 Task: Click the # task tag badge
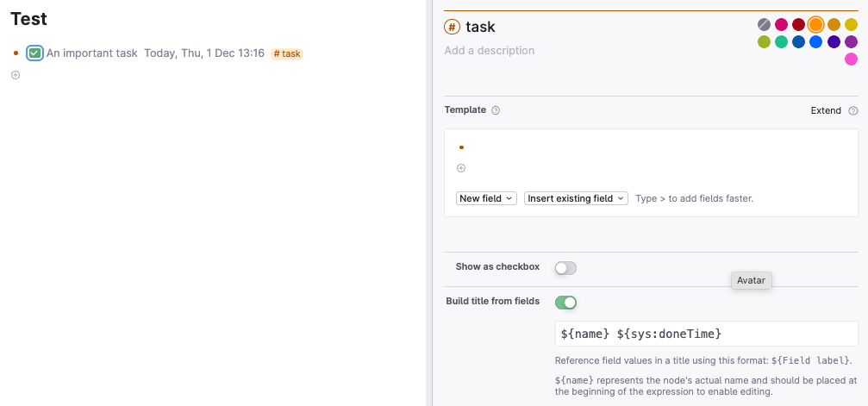pos(287,53)
